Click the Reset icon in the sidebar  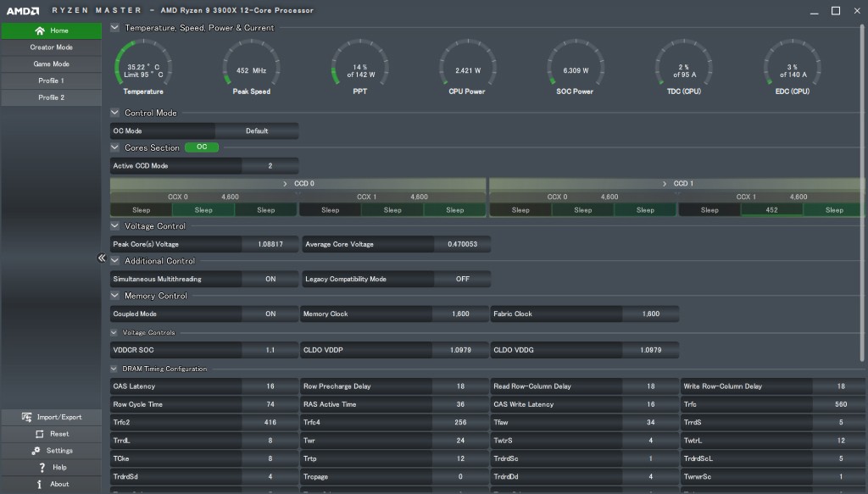point(39,434)
